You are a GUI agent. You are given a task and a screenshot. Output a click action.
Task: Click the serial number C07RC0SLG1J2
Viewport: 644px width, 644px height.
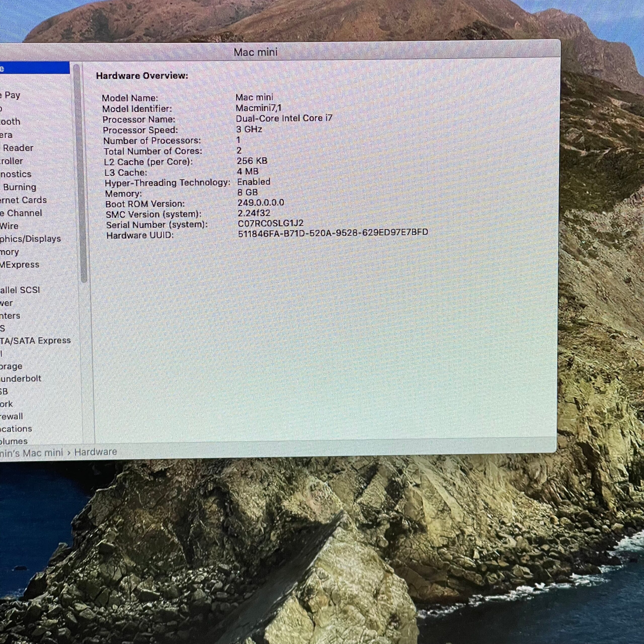tap(271, 223)
